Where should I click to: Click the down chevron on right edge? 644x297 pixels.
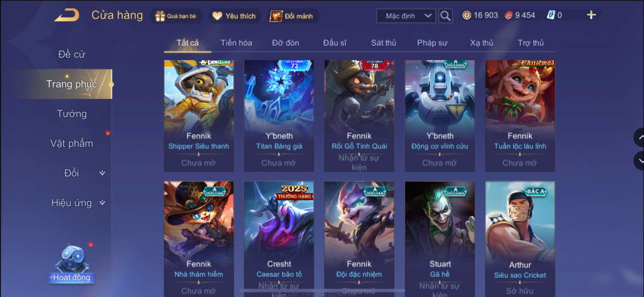pyautogui.click(x=640, y=161)
